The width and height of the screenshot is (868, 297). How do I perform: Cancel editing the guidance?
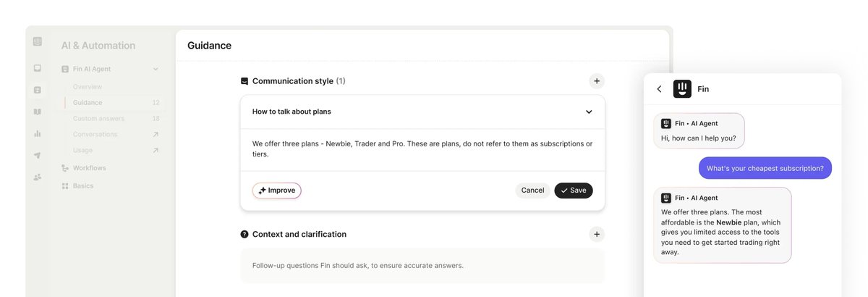coord(532,191)
